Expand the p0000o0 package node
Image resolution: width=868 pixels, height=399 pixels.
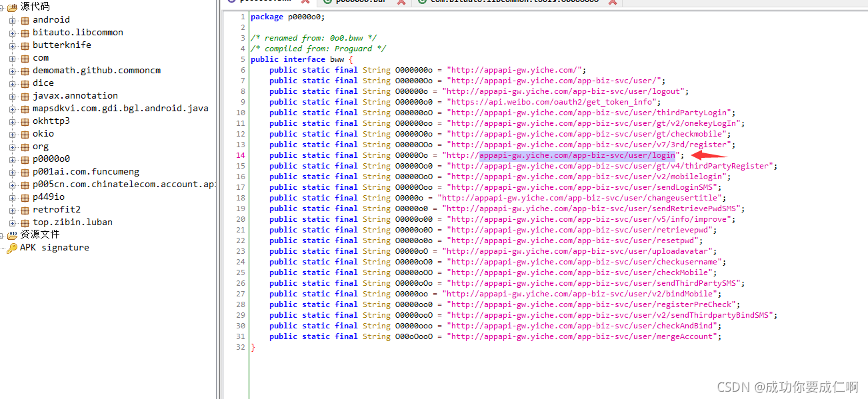point(12,159)
